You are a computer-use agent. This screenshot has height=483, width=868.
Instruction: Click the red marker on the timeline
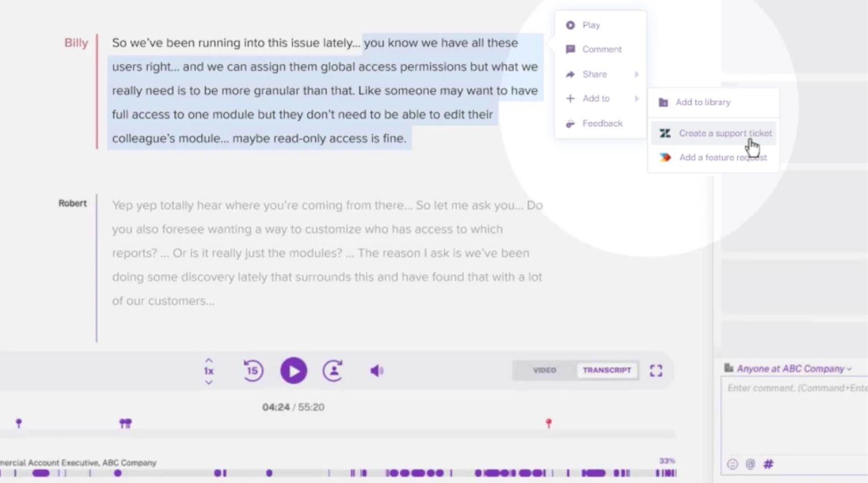click(x=549, y=423)
